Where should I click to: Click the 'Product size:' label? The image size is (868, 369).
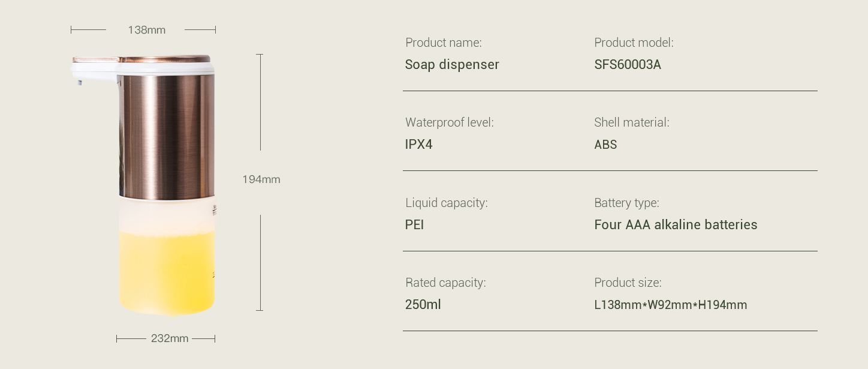[x=628, y=283]
